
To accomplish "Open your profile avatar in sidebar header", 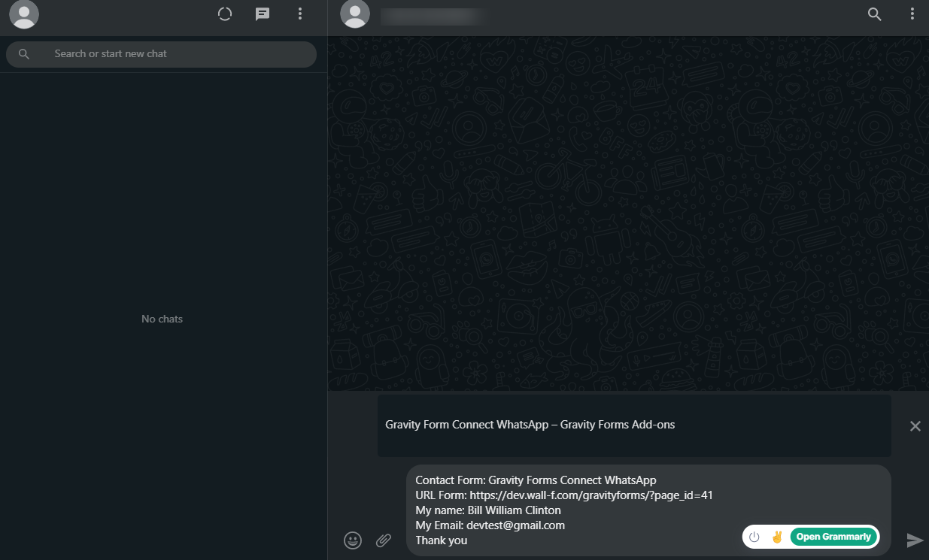I will coord(24,14).
